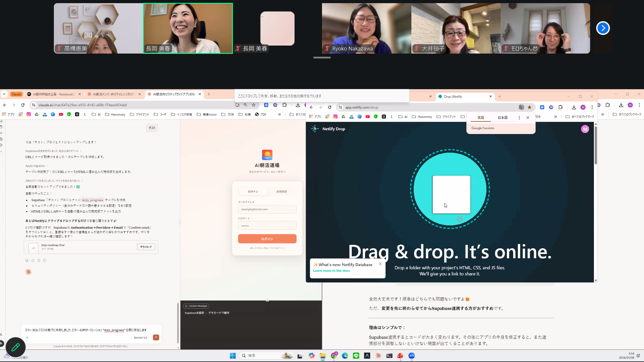The width and height of the screenshot is (644, 362).
Task: Switch to the NotebookLM browser tab
Action: (x=54, y=94)
